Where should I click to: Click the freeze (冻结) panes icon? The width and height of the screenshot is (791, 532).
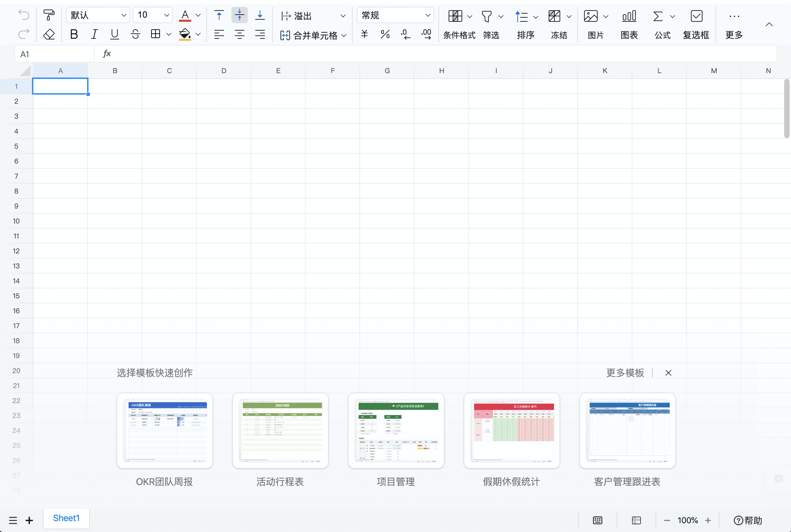point(554,16)
